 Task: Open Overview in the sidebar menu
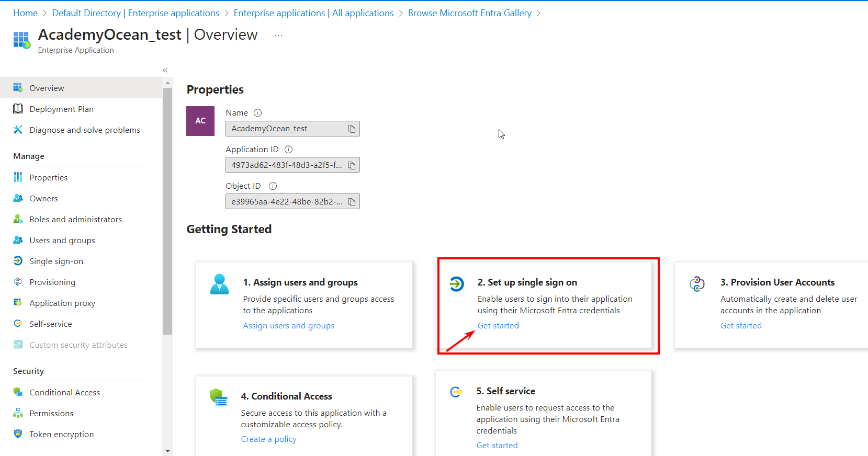[81, 88]
